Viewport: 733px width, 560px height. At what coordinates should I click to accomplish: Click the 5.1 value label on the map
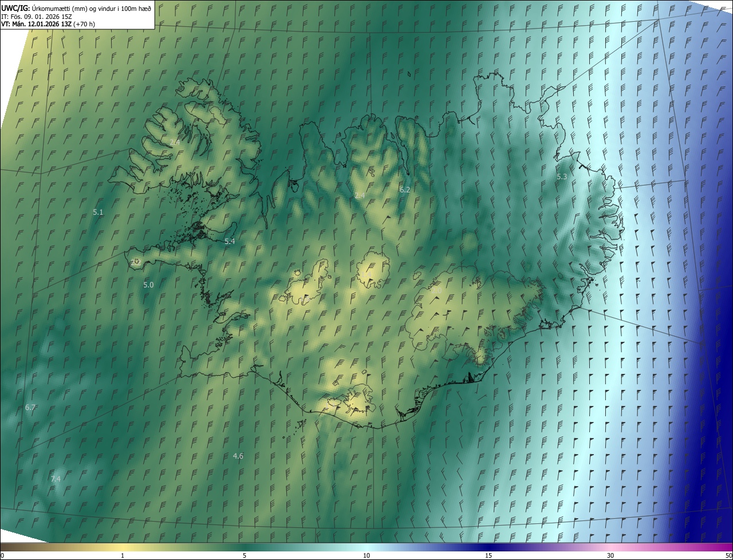pos(98,212)
